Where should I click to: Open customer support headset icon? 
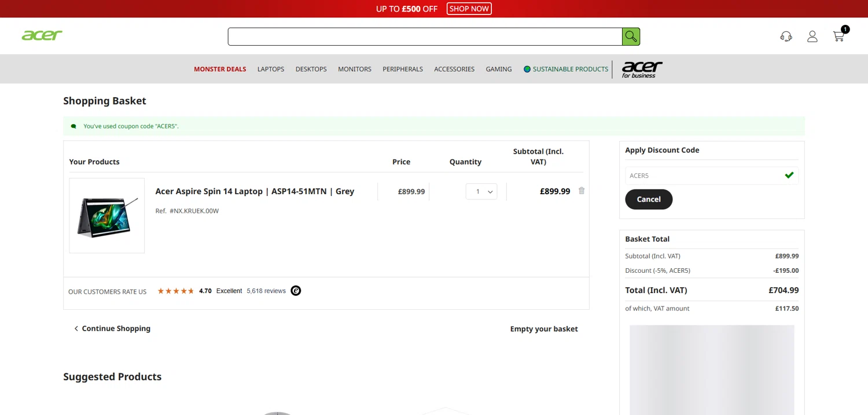pyautogui.click(x=786, y=36)
